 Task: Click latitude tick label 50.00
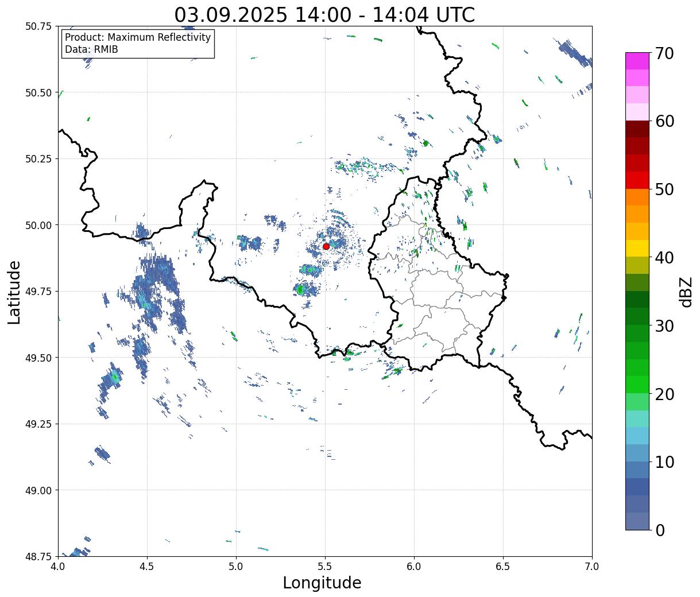[38, 225]
